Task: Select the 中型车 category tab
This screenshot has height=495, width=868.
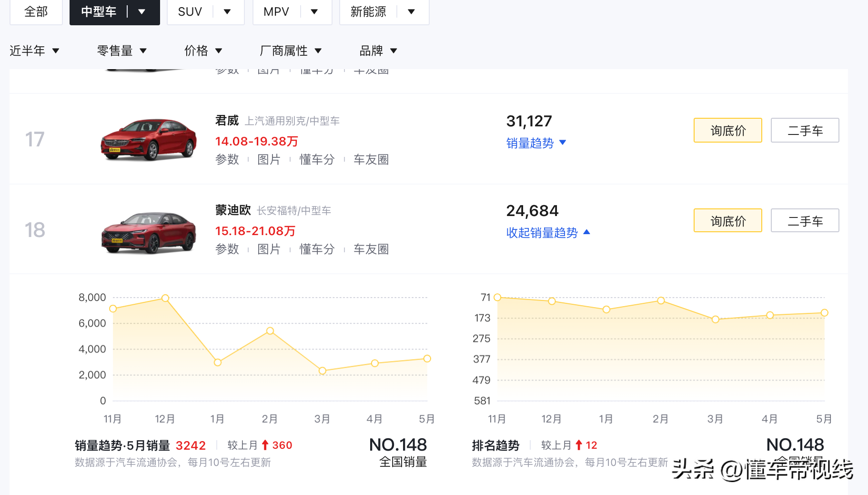Action: (x=99, y=11)
